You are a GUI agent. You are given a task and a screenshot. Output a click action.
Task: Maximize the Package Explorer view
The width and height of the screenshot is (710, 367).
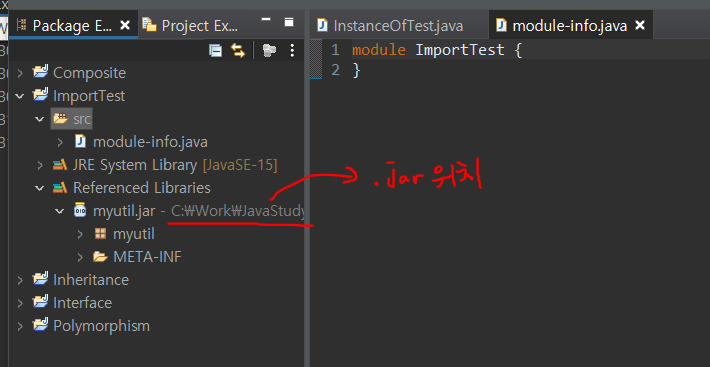coord(289,22)
